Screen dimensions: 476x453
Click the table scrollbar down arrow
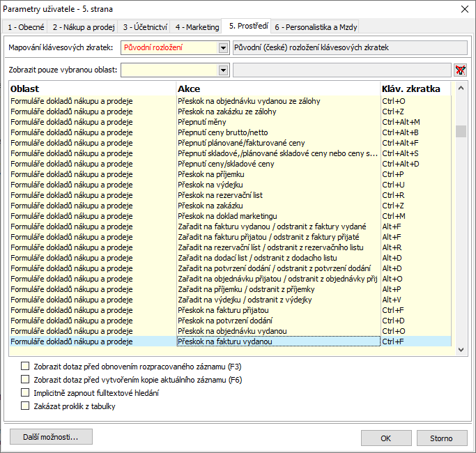click(461, 349)
